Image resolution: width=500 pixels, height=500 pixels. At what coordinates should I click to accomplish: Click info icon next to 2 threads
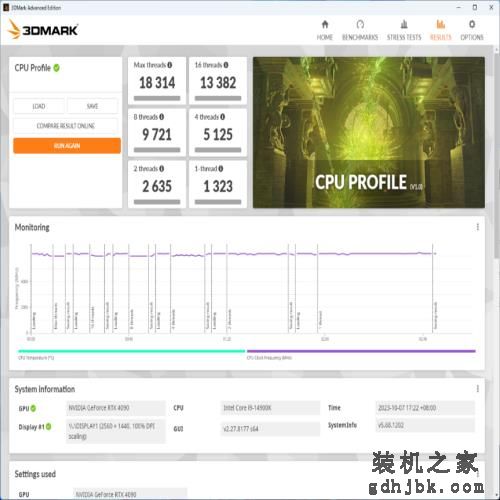click(162, 169)
